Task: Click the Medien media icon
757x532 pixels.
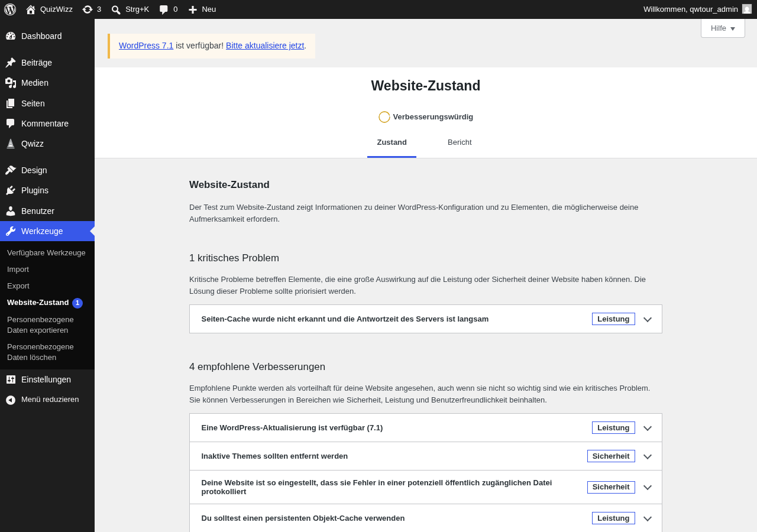Action: click(11, 83)
